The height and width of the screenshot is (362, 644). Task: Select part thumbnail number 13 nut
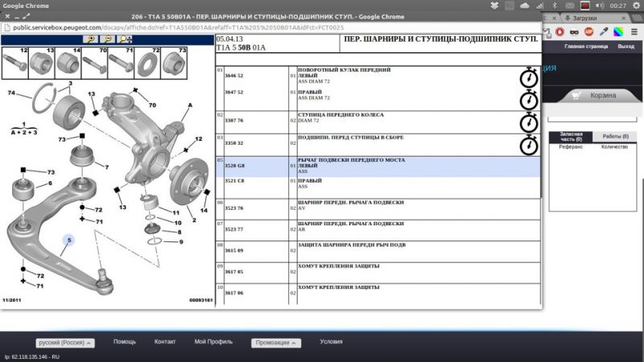(x=42, y=63)
